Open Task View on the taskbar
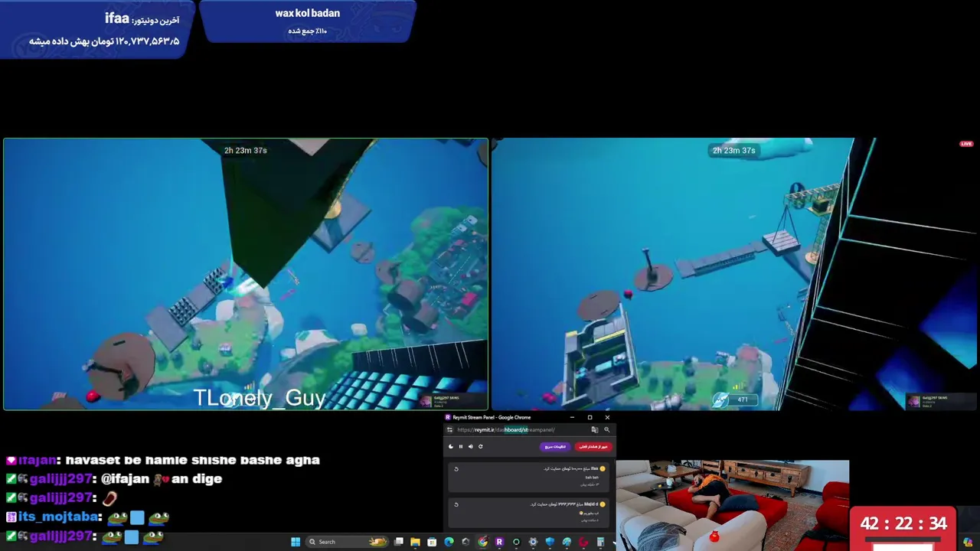This screenshot has height=551, width=980. click(x=399, y=542)
